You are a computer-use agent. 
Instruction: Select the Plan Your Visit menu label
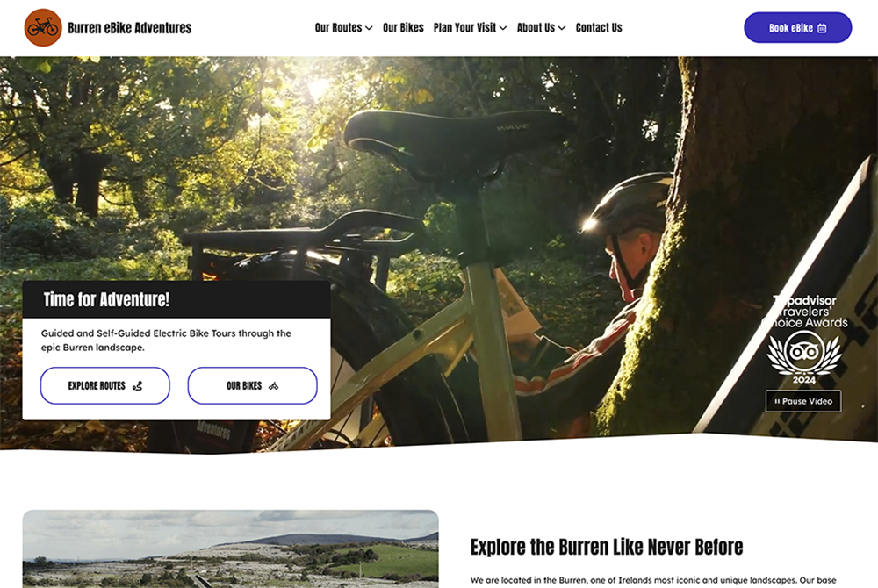464,28
